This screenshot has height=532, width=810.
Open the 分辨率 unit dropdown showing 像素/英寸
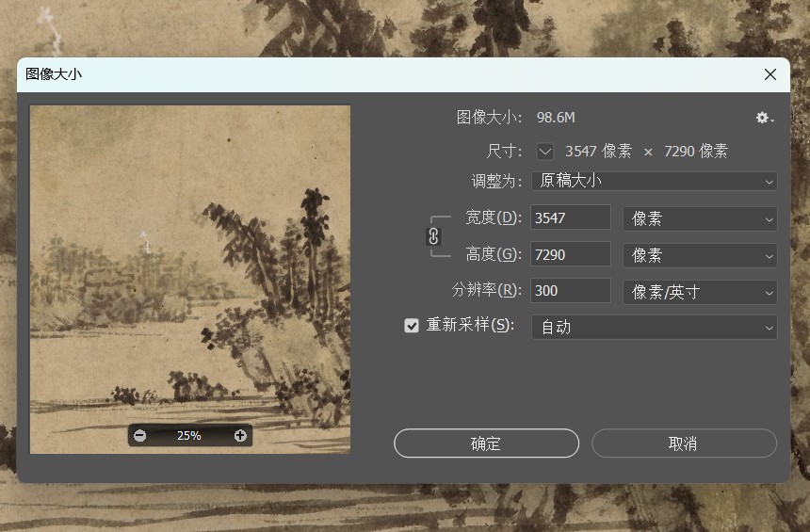point(700,292)
